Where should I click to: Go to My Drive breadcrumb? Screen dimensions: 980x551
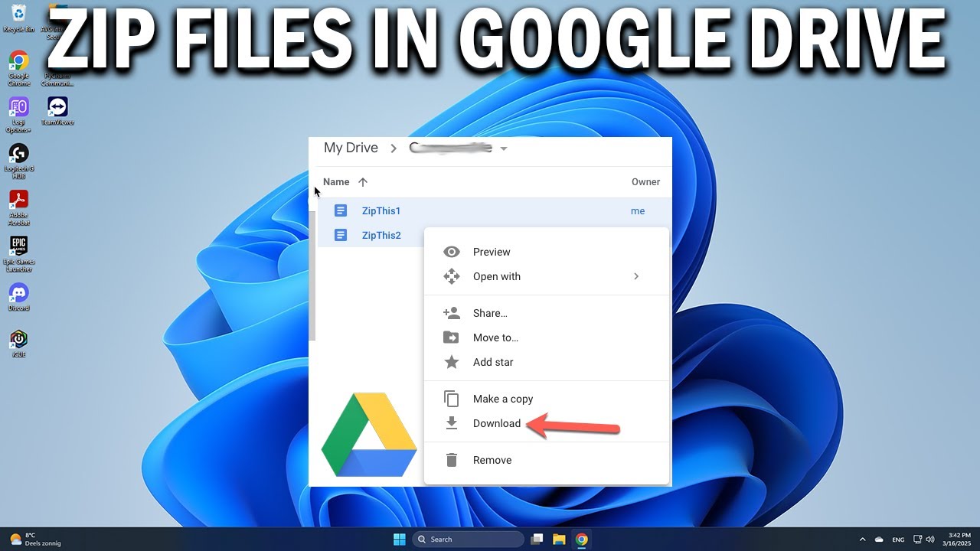(x=351, y=148)
